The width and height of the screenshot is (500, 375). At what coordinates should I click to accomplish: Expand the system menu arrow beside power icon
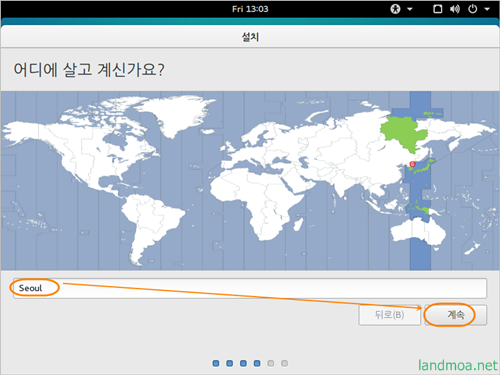(x=487, y=9)
